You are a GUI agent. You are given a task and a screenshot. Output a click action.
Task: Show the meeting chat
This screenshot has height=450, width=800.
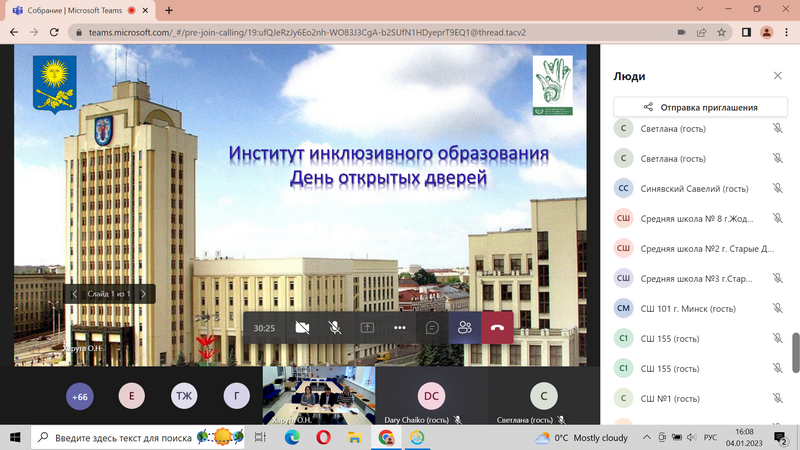point(432,328)
